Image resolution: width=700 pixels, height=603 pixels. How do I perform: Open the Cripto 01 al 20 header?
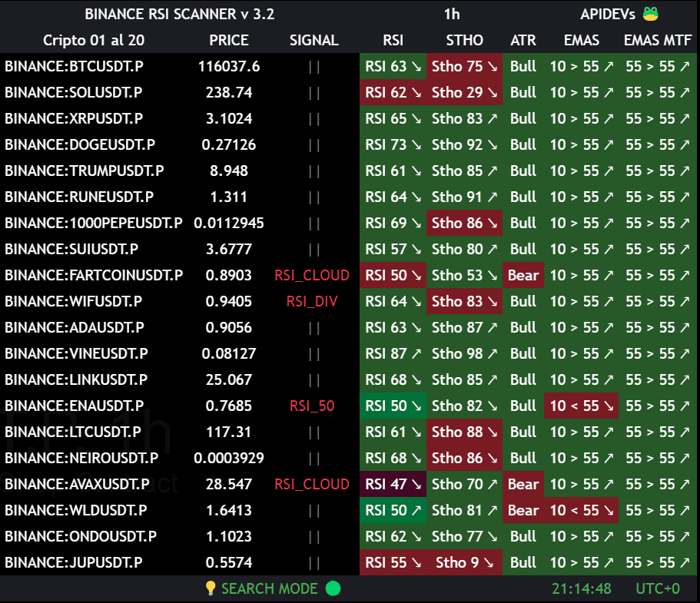(x=93, y=40)
